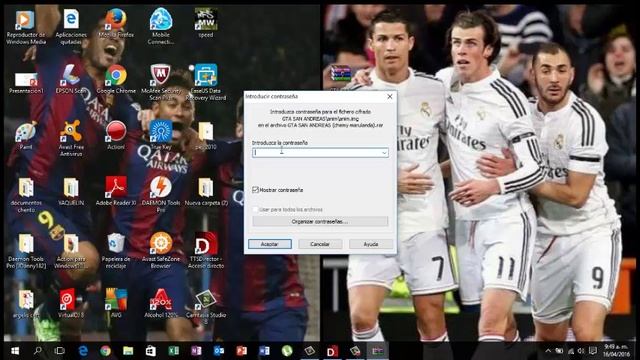Launch Alcohol 120% shortcut
The height and width of the screenshot is (360, 640).
coord(161,303)
